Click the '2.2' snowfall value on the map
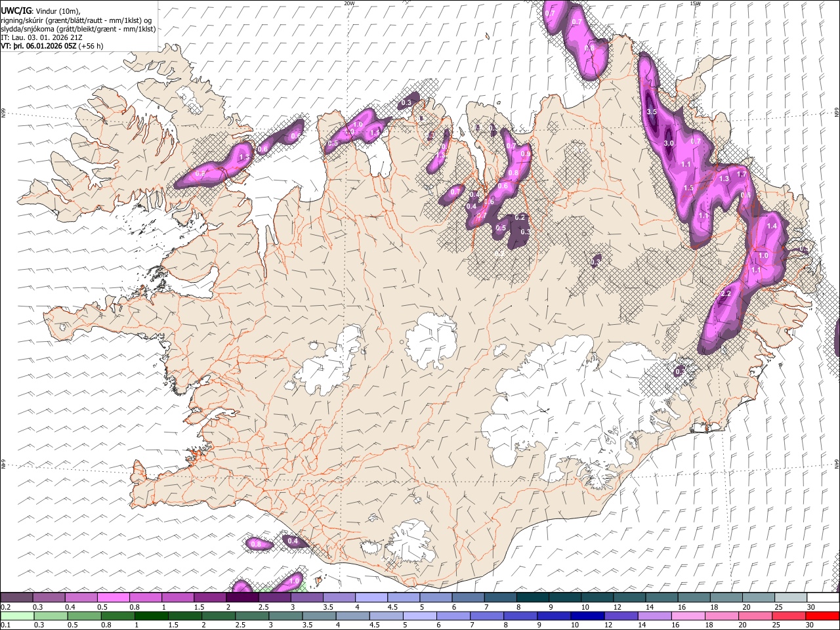The image size is (840, 630). (726, 293)
